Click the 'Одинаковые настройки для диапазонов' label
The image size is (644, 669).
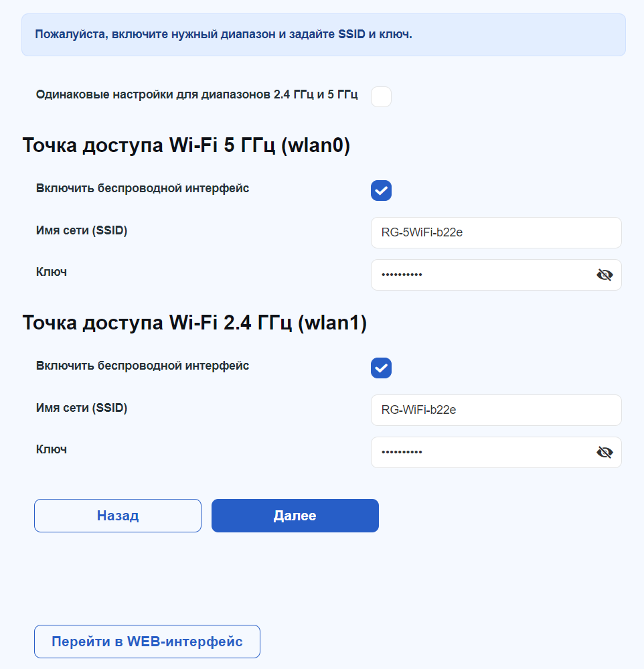point(197,94)
